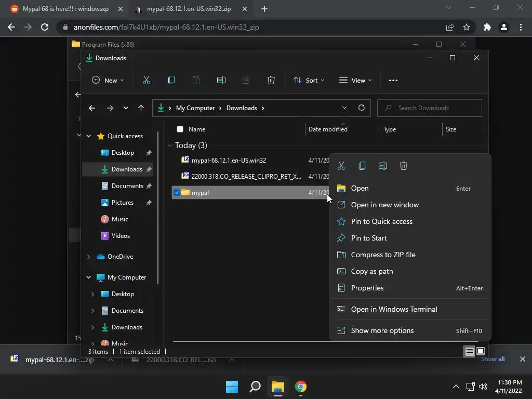Sort by Date modified column header
The width and height of the screenshot is (532, 399).
[x=328, y=129]
